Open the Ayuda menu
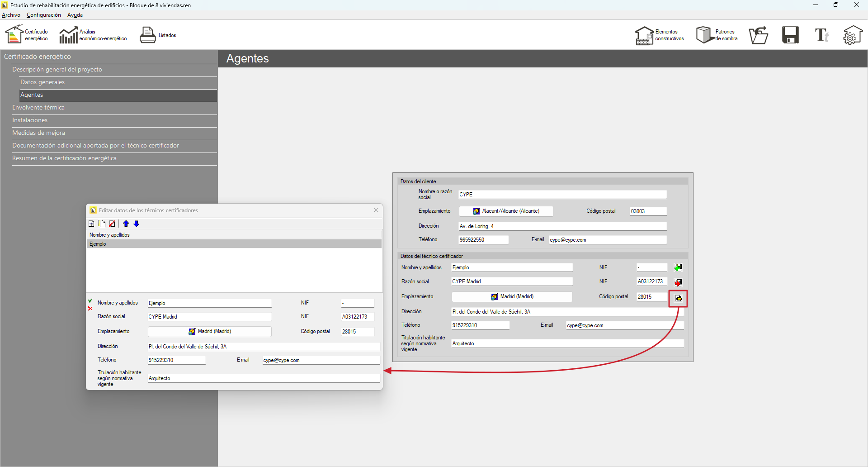 pos(75,15)
